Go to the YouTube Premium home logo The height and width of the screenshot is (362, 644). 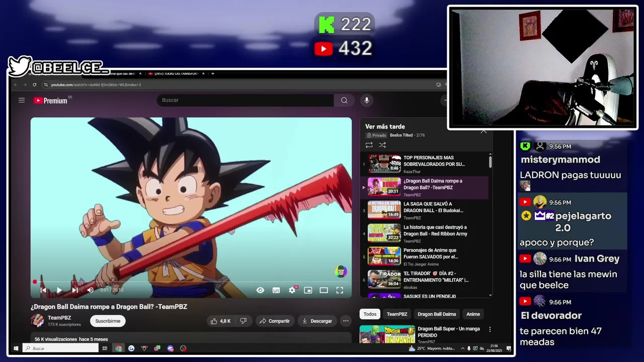50,101
